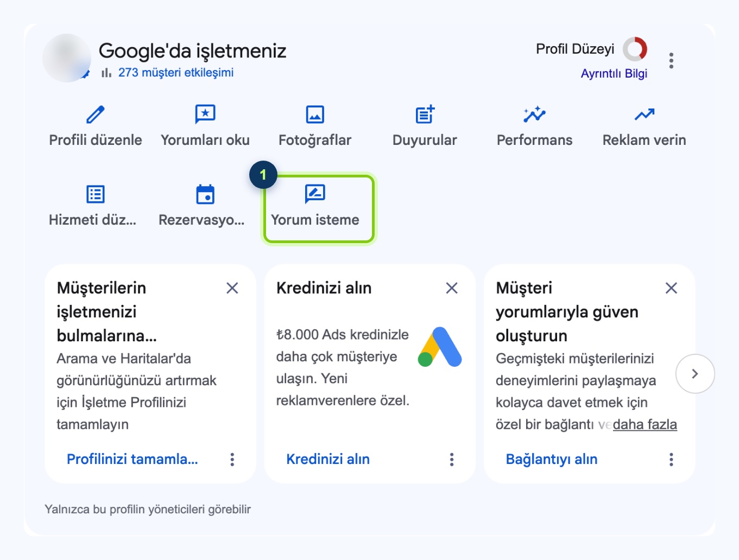Dismiss Müşteri yorumlarıyla güven oluşturun card
This screenshot has width=739, height=560.
[672, 288]
